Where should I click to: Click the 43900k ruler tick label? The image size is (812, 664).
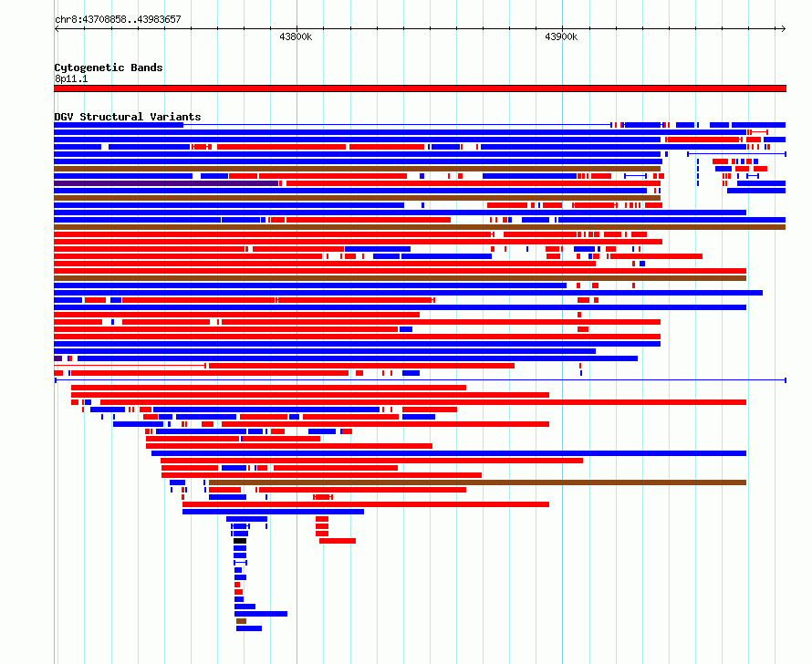click(561, 36)
